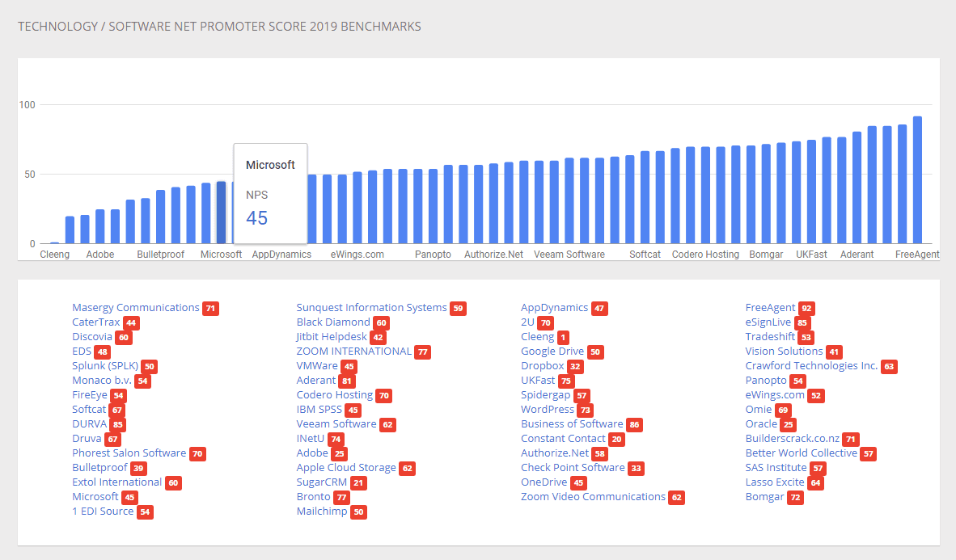Click the red 86 badge beside Business of Software
The height and width of the screenshot is (560, 956).
click(636, 424)
